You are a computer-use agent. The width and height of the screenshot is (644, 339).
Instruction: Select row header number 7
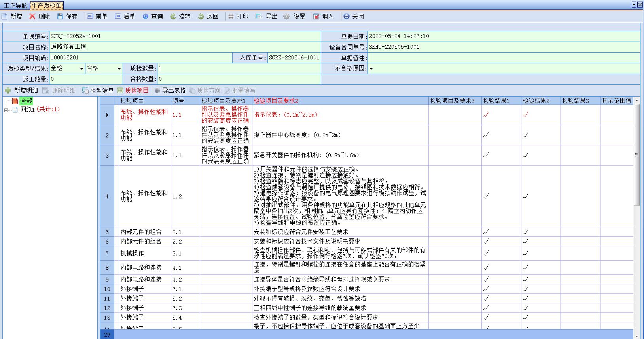click(107, 253)
